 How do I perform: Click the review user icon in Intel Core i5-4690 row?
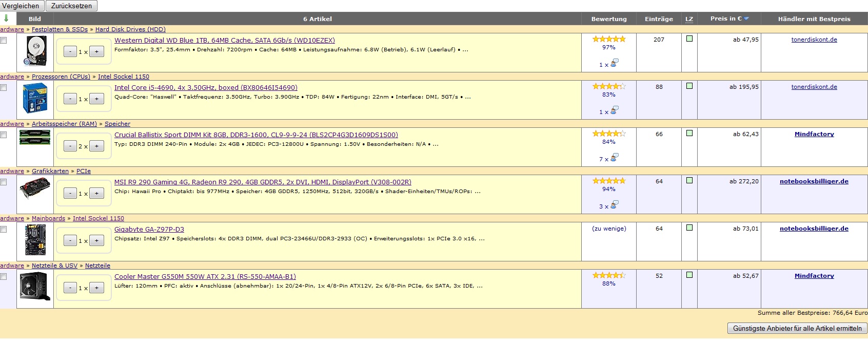[x=614, y=110]
